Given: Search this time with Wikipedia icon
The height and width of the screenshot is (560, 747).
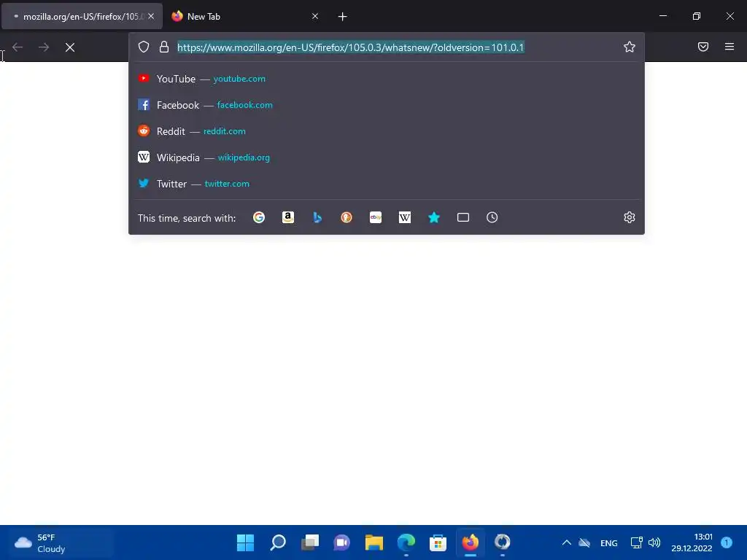Looking at the screenshot, I should click(404, 217).
